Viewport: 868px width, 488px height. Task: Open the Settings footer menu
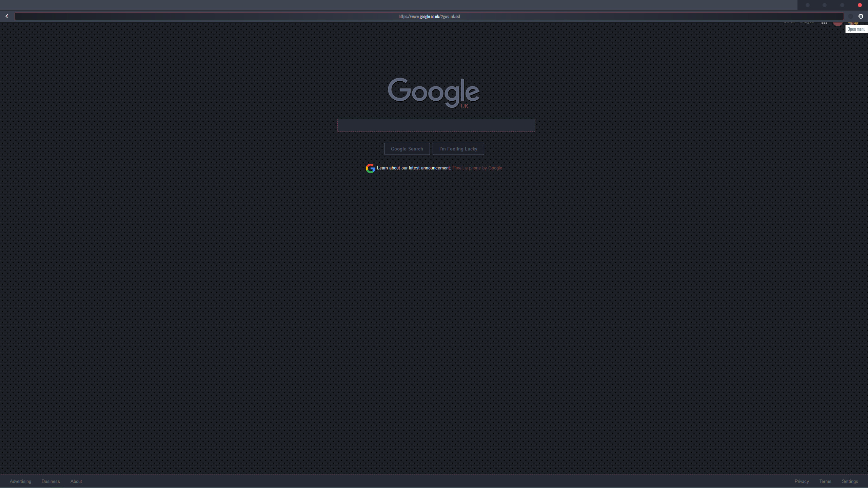[x=850, y=481]
